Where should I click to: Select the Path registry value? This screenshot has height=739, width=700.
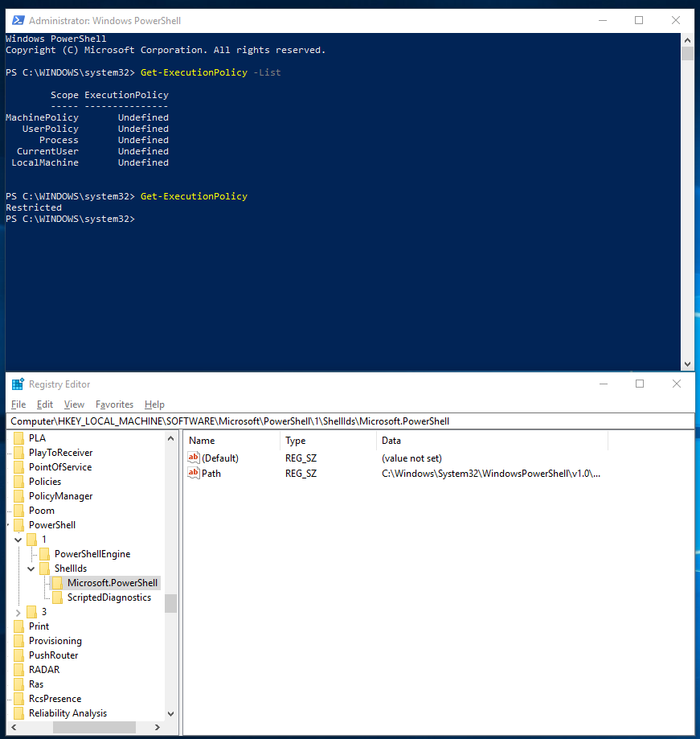(x=211, y=473)
